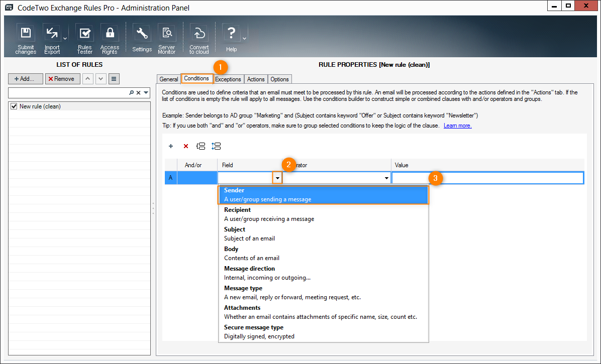Choose Recipient from the field list

[323, 214]
